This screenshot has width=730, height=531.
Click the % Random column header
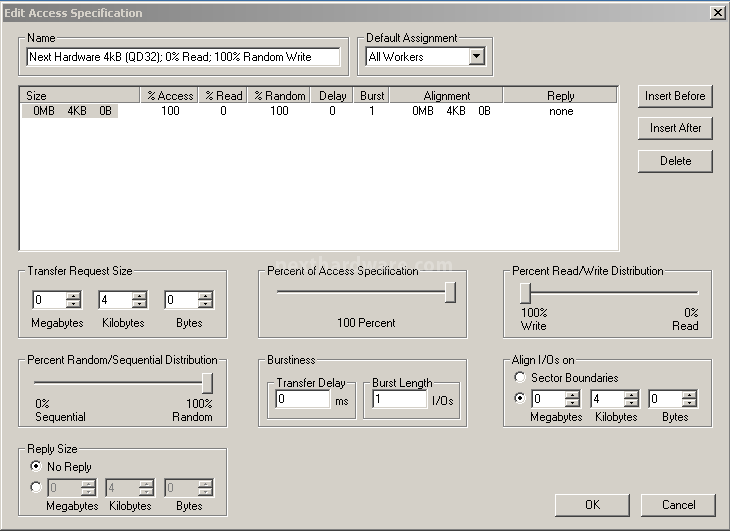point(279,96)
